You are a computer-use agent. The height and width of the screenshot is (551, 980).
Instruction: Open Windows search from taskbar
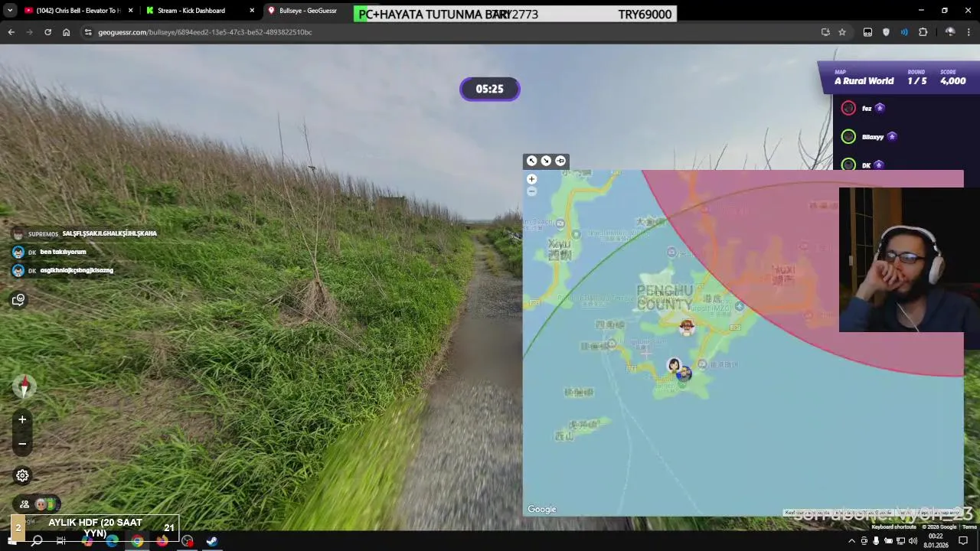37,541
